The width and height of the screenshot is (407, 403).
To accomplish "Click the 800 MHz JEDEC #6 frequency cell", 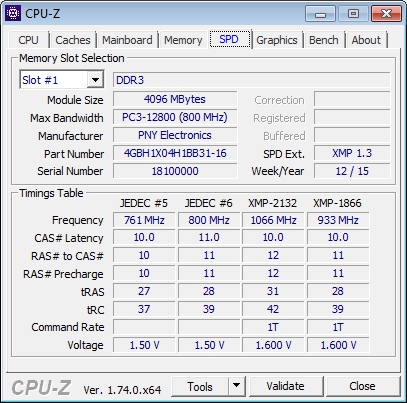I will [x=209, y=220].
